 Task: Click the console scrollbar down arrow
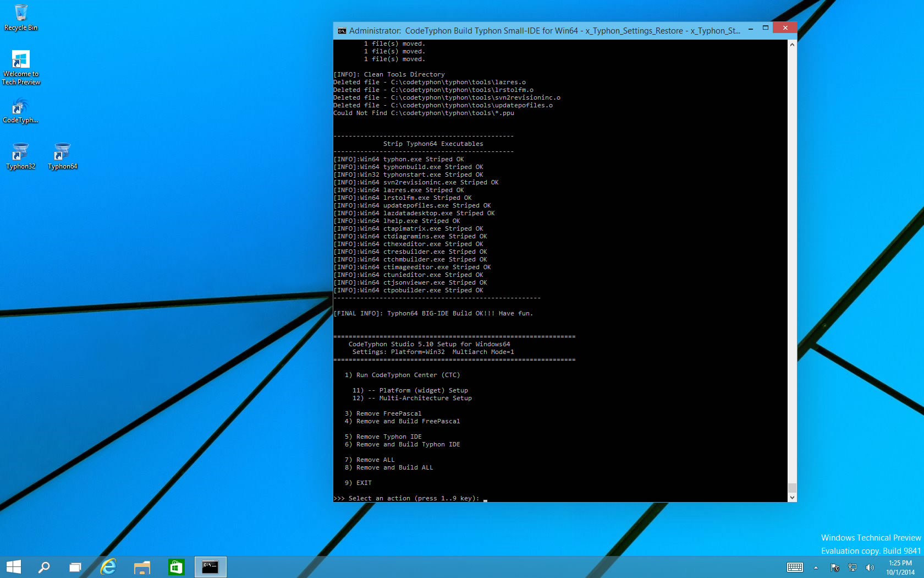click(792, 497)
